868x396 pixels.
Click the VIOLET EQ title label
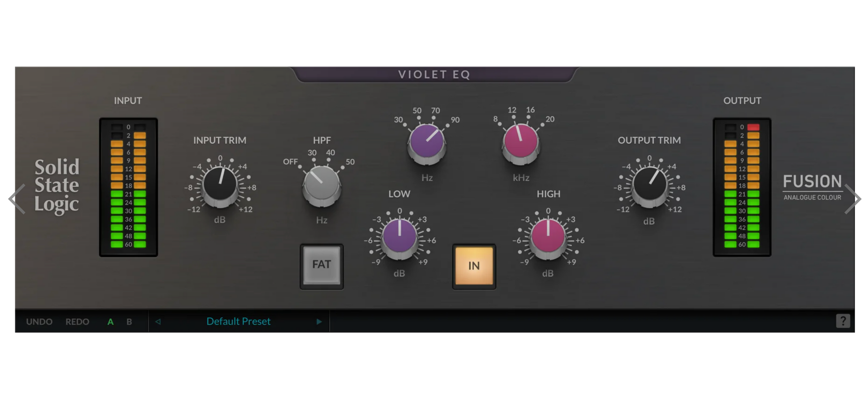[434, 75]
